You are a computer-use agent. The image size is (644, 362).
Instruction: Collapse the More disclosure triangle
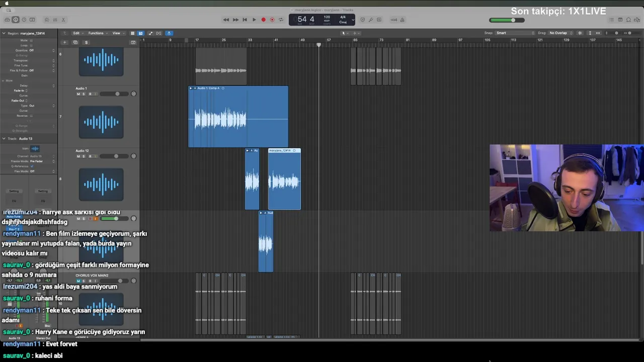click(x=3, y=80)
